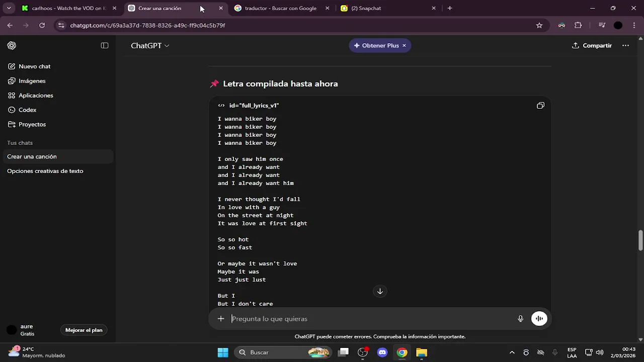Click the taskbar Buscar search box
The height and width of the screenshot is (362, 644).
[x=284, y=352]
